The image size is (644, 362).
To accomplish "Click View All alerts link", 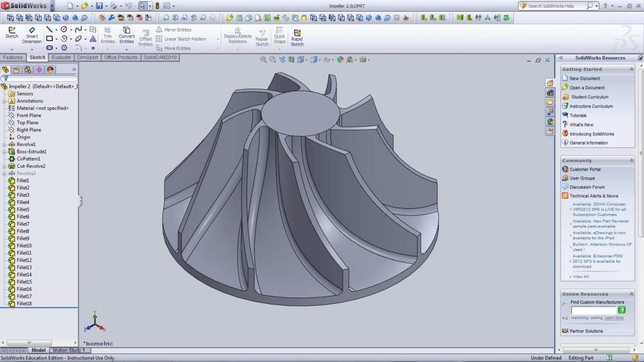I will pyautogui.click(x=580, y=277).
